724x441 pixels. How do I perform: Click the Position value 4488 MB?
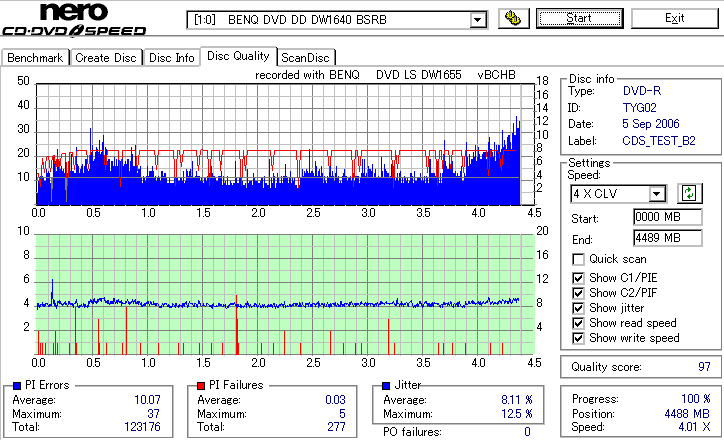pyautogui.click(x=687, y=413)
